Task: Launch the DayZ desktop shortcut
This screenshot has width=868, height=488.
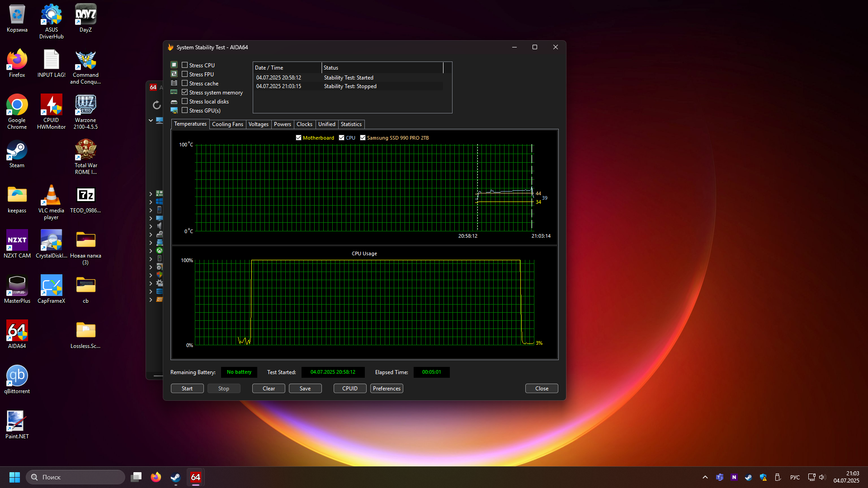Action: 85,18
